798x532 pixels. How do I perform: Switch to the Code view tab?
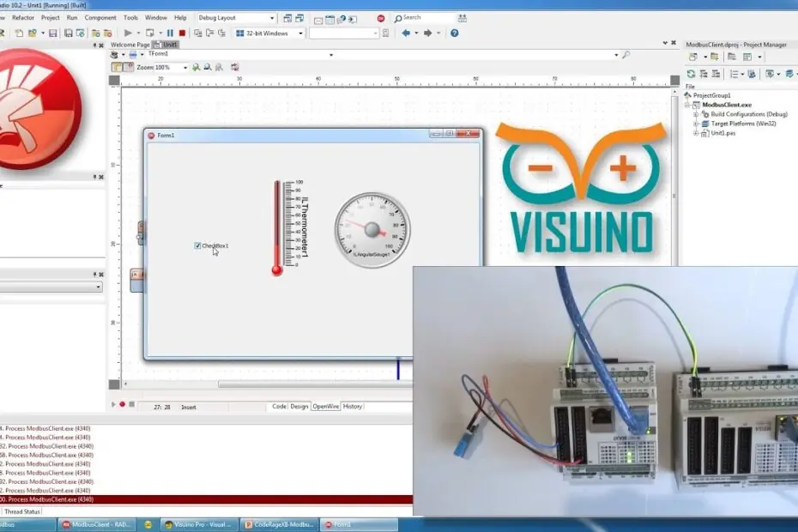point(279,407)
